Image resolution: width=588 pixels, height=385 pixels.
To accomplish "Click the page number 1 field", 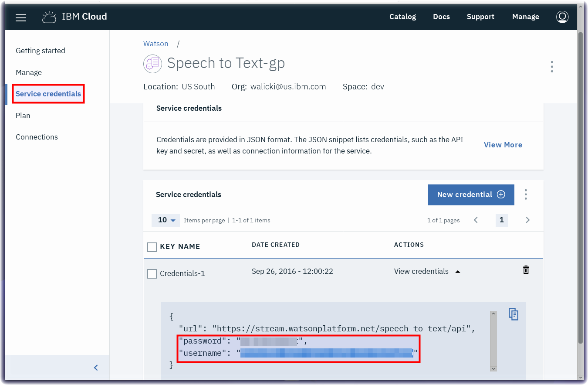I will pos(502,220).
